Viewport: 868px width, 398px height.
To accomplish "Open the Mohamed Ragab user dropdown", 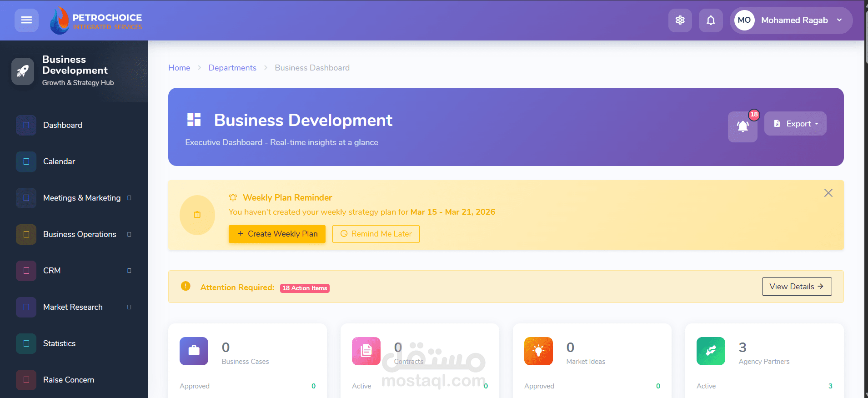I will (792, 20).
